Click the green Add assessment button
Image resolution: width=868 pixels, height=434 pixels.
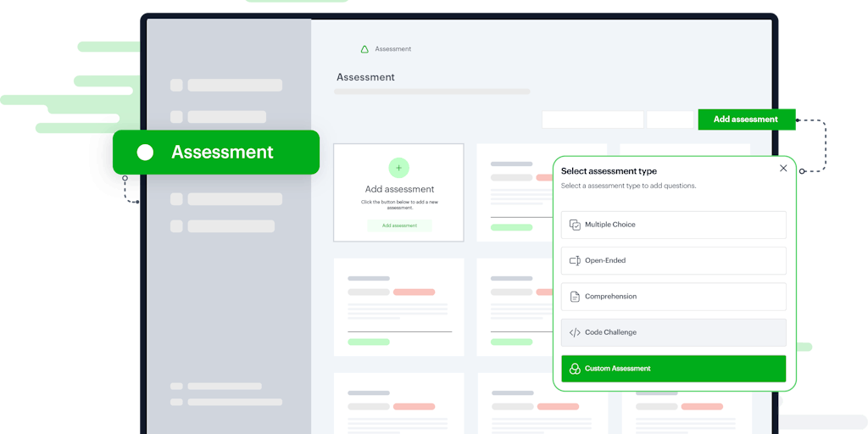(746, 119)
